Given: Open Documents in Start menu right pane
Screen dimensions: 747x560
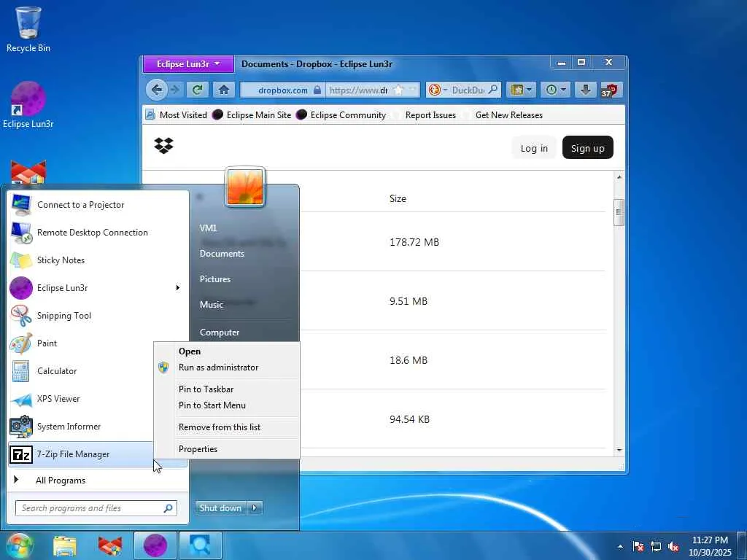Looking at the screenshot, I should (x=222, y=254).
